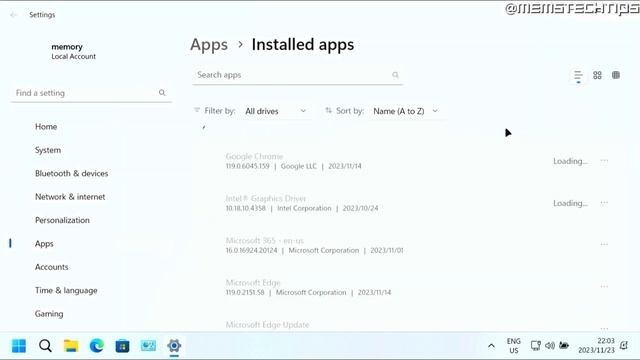Launch Microsoft Edge from taskbar
This screenshot has height=360, width=640.
pos(97,346)
